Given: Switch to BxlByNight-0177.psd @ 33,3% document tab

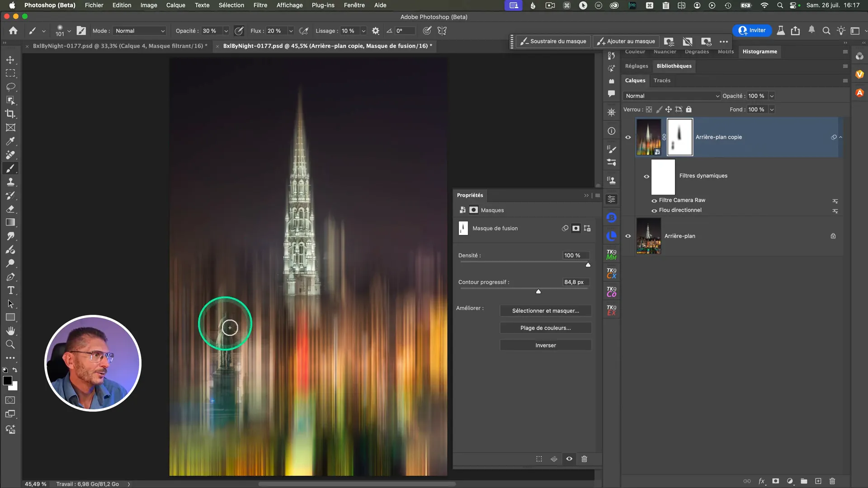Looking at the screenshot, I should [x=120, y=46].
